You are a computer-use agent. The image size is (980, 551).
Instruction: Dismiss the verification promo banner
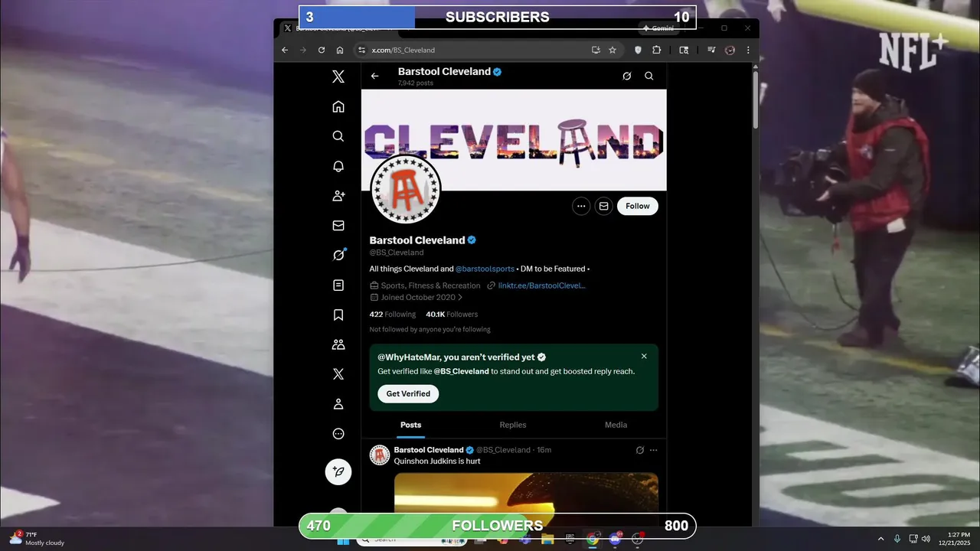pos(644,357)
